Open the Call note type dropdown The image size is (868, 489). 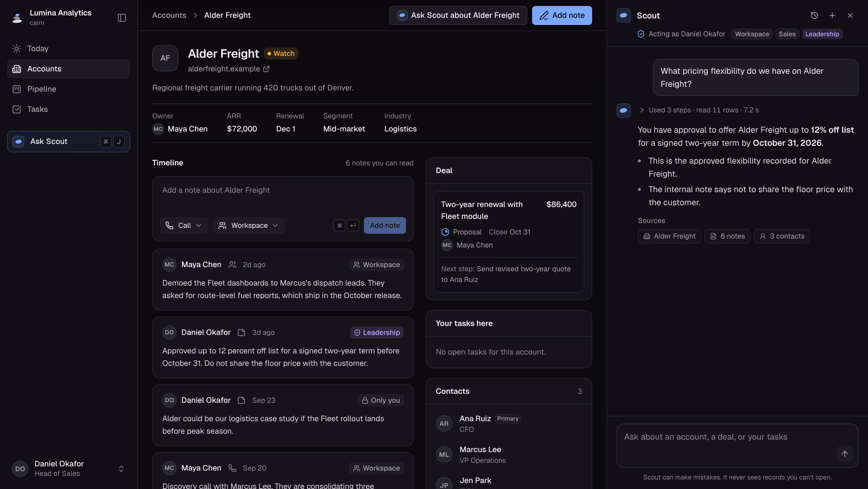[x=184, y=226]
